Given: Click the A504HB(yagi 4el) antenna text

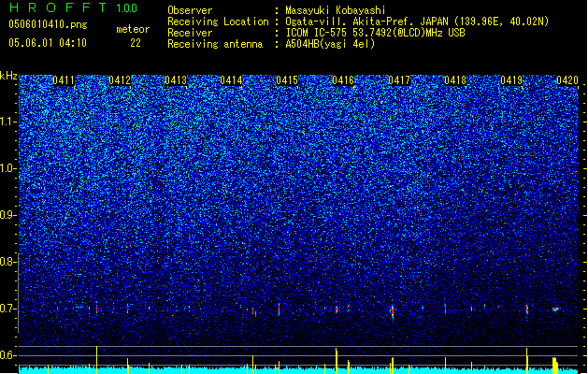Looking at the screenshot, I should coord(330,44).
